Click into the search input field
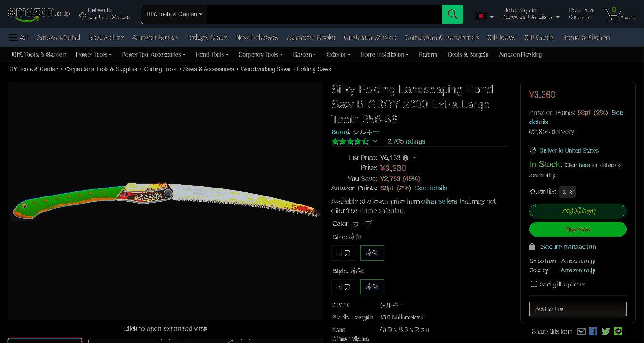The width and height of the screenshot is (644, 343). pos(325,14)
